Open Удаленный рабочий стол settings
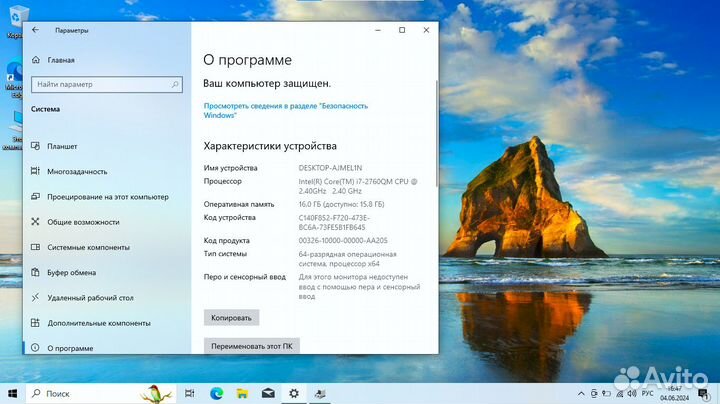The width and height of the screenshot is (720, 404). click(90, 298)
